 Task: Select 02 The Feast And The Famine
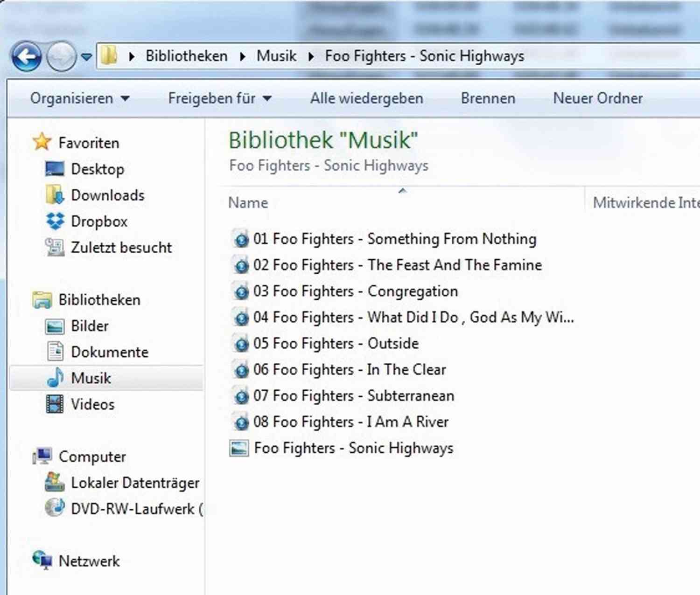pos(398,265)
